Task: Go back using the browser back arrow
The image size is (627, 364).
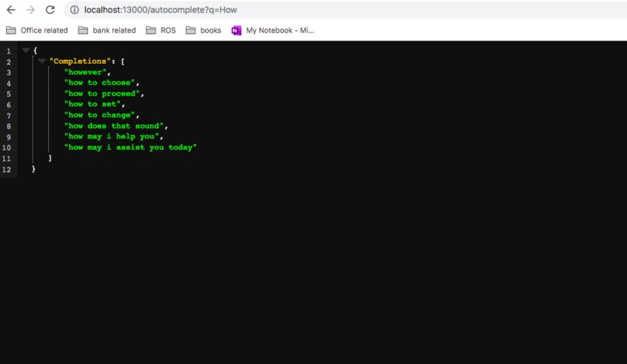Action: coord(11,9)
